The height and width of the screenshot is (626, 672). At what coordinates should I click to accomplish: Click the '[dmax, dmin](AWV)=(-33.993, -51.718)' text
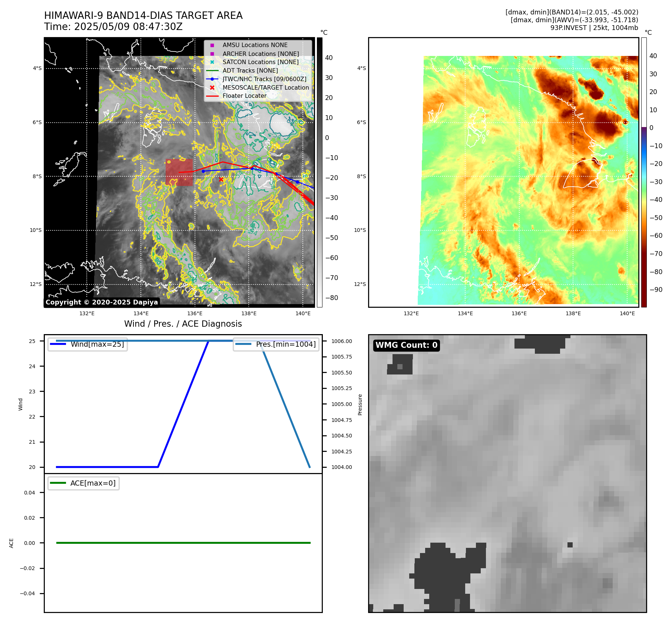pyautogui.click(x=575, y=20)
